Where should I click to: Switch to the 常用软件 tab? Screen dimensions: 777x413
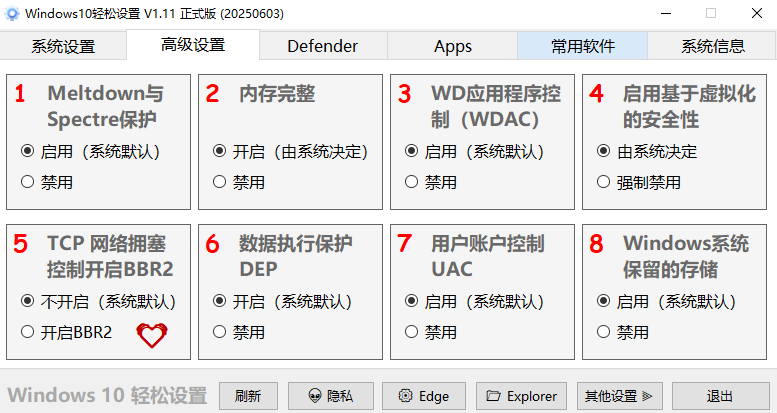coord(582,46)
